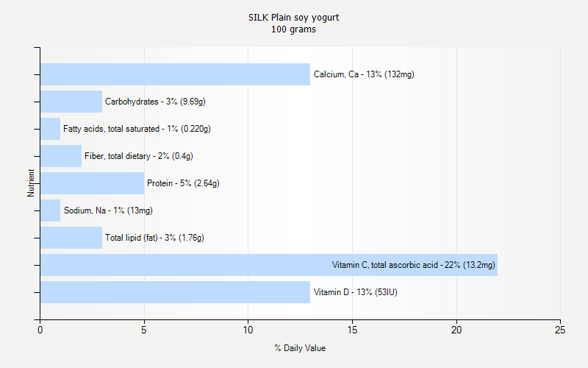Screen dimensions: 588x368
Task: Click the Vitamin C 22% bar
Action: click(269, 265)
